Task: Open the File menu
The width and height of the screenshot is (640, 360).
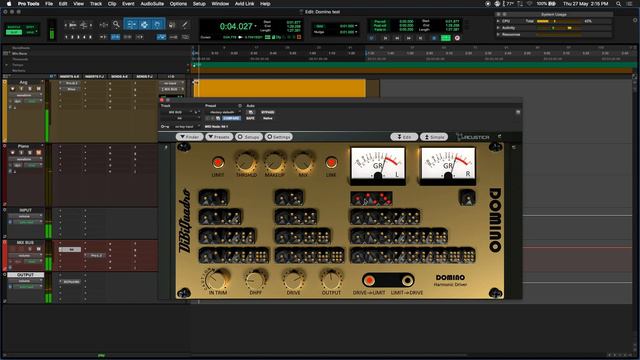Action: click(x=49, y=4)
